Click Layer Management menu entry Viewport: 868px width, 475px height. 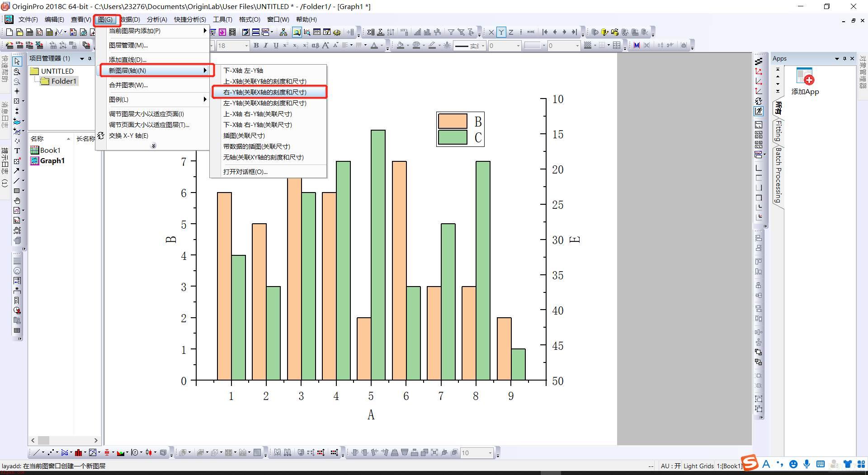pyautogui.click(x=128, y=45)
